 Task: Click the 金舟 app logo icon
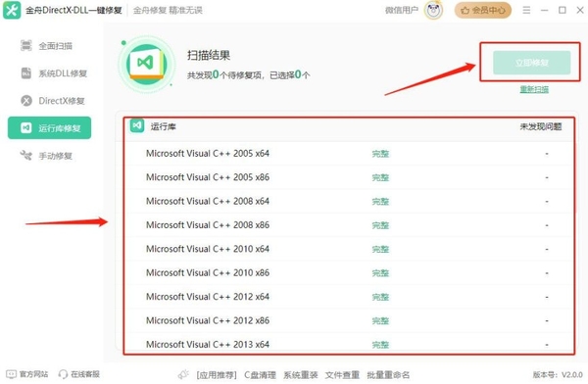click(x=12, y=10)
